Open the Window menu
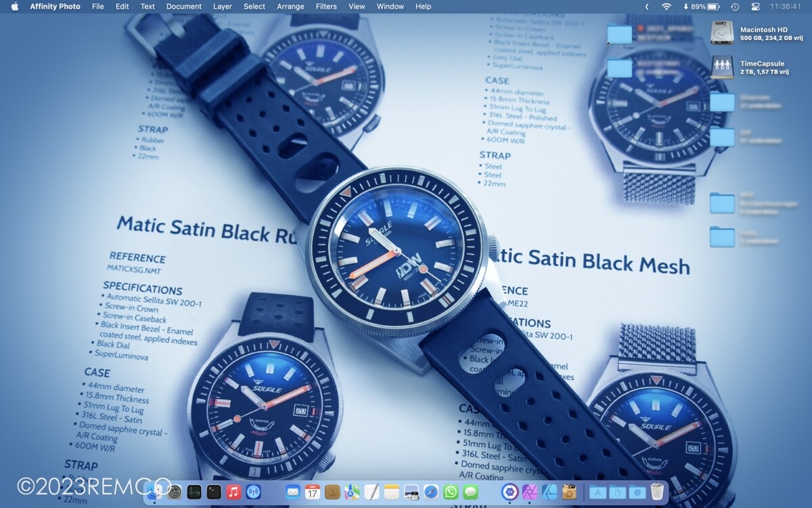The width and height of the screenshot is (812, 508). [390, 6]
